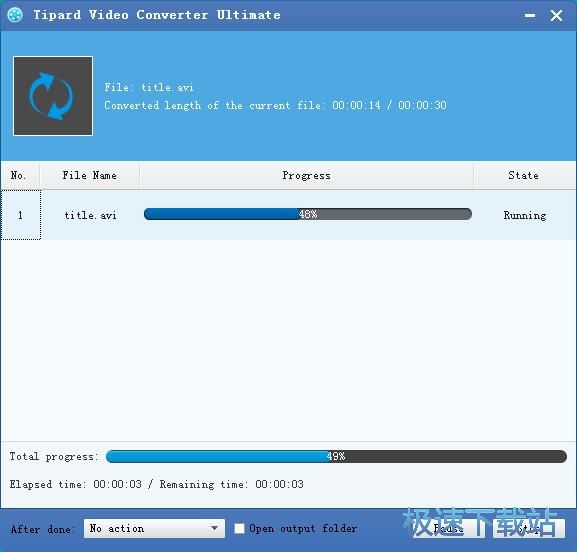Click the Pause button
The height and width of the screenshot is (552, 577).
pos(448,528)
